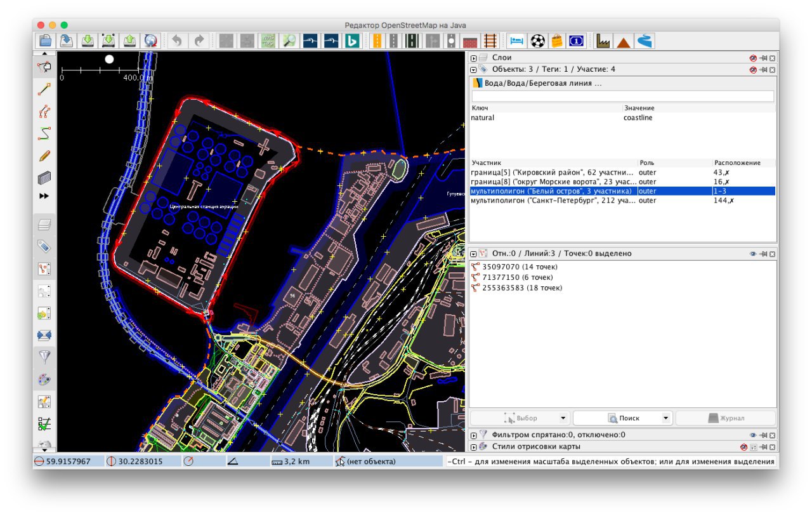Select the orange road preset icon

point(378,41)
